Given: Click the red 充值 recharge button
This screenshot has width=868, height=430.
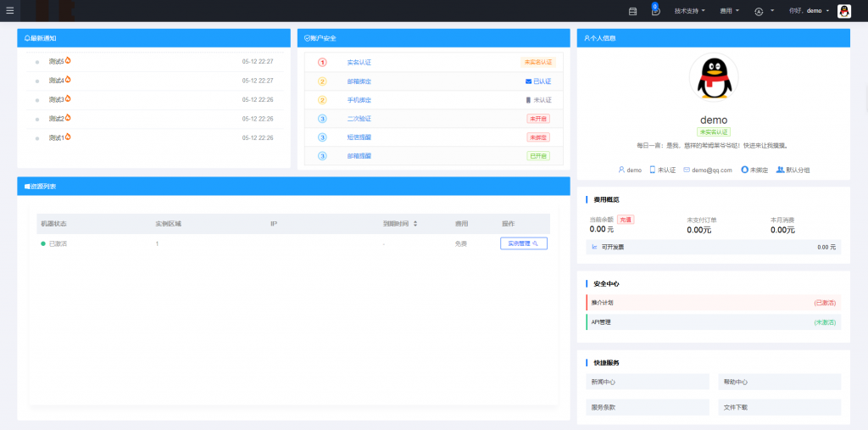Looking at the screenshot, I should [x=626, y=220].
